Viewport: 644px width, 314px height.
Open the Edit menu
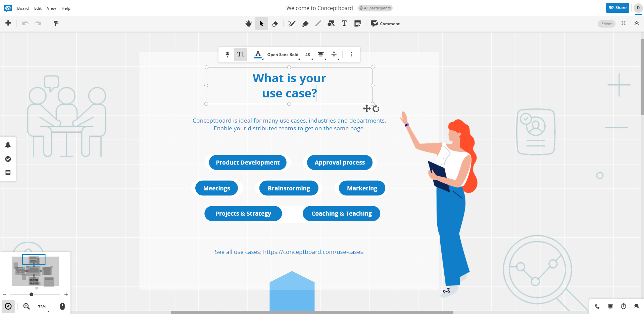click(x=38, y=8)
